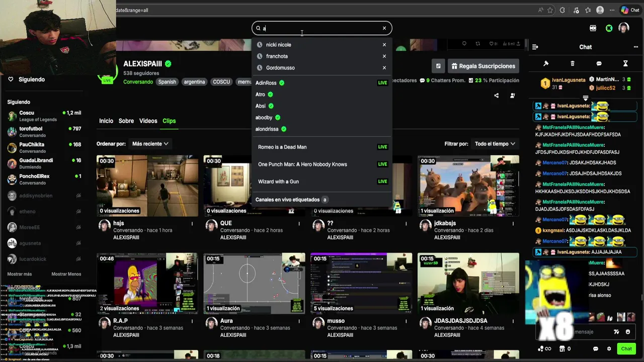Play the 'hsjs' clip thumbnail
This screenshot has height=362, width=644.
pos(147,186)
